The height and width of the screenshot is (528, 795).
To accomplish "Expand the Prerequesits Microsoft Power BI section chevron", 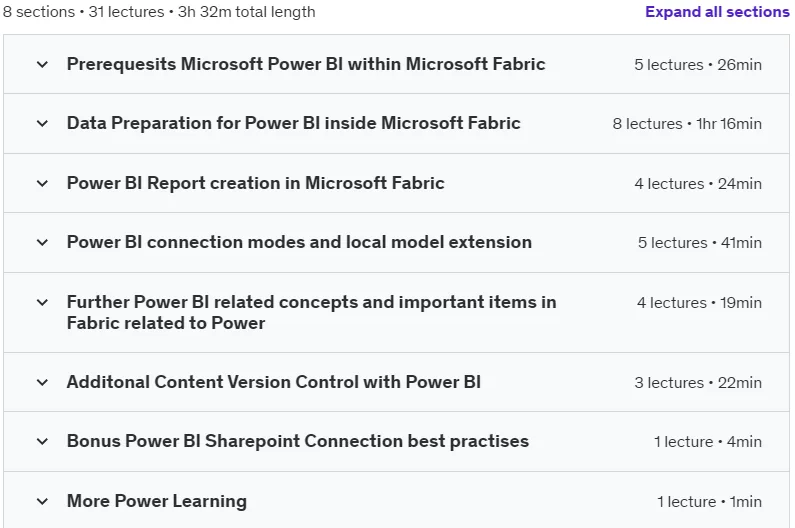I will click(x=43, y=64).
